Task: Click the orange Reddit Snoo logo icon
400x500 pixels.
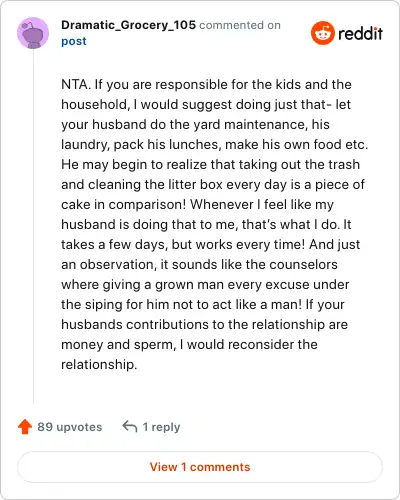Action: coord(322,33)
